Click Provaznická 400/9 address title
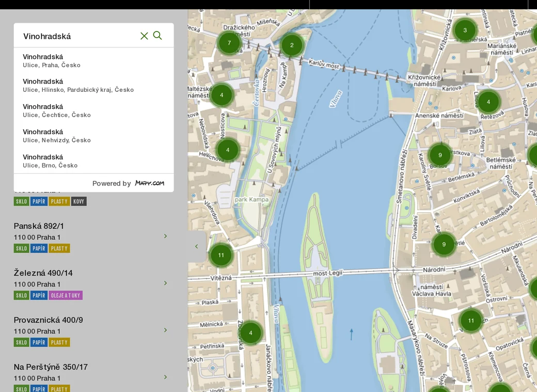 tap(49, 320)
